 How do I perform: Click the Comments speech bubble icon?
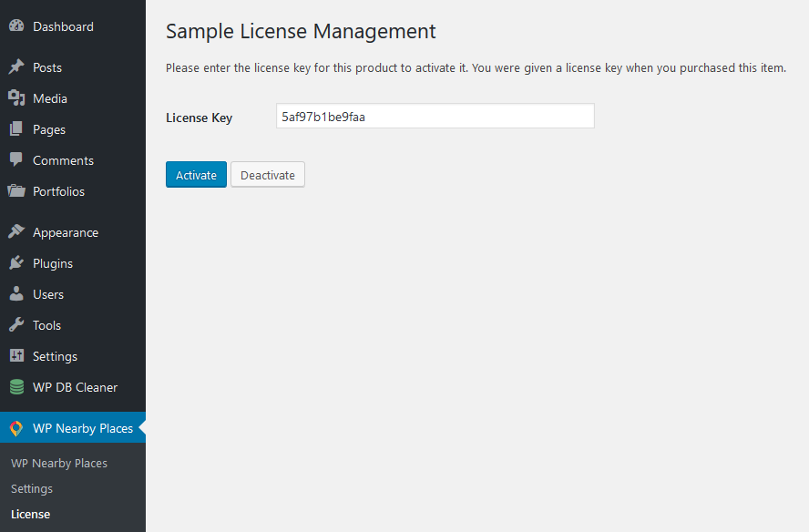(16, 159)
